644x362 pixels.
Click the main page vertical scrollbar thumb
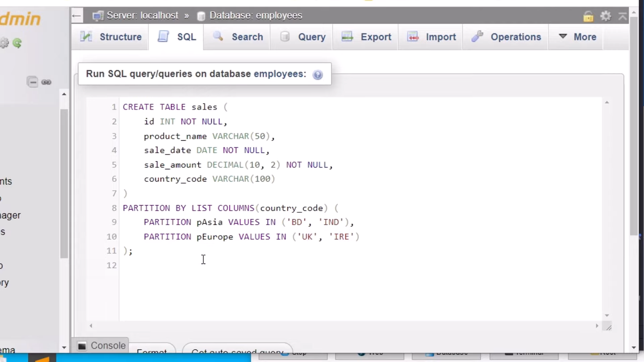coord(634,126)
